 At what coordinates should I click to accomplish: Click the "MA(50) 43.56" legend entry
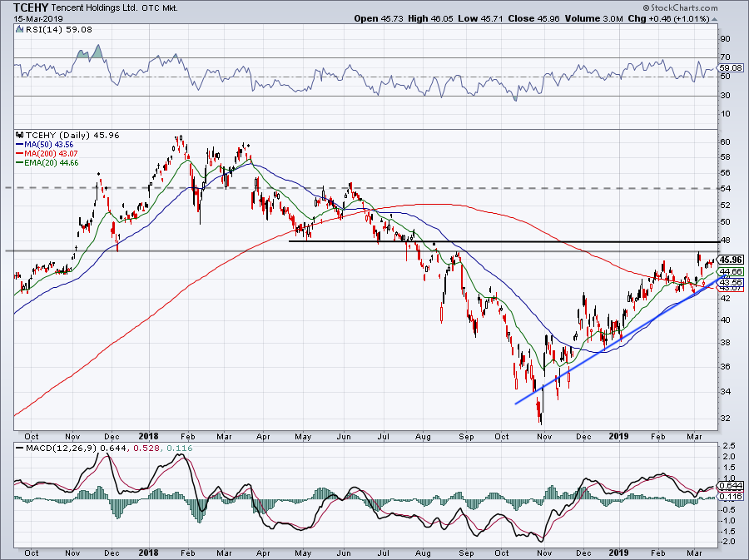[x=49, y=145]
